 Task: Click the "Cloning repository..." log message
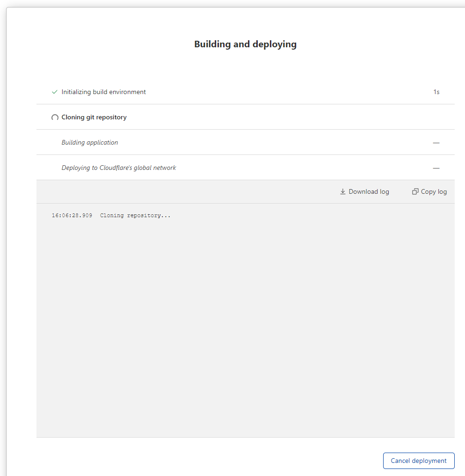[135, 216]
